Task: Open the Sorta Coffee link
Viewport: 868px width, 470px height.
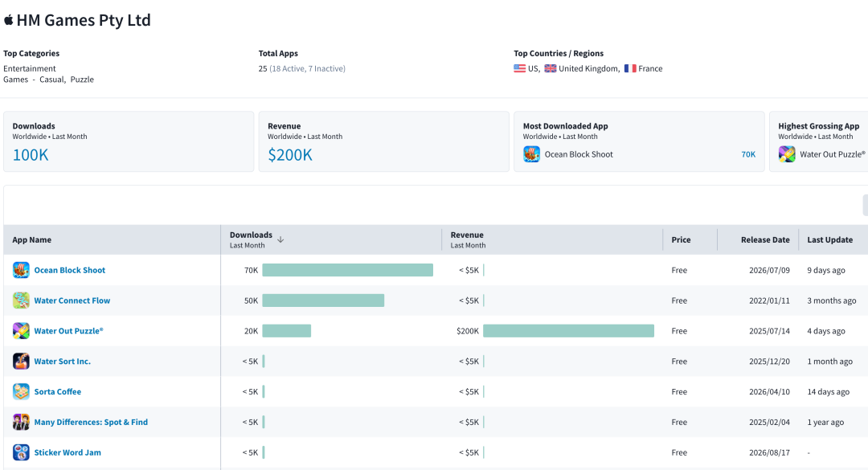Action: 58,392
